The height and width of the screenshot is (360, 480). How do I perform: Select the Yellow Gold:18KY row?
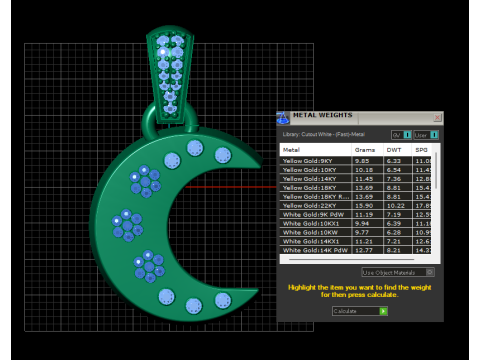(x=355, y=188)
